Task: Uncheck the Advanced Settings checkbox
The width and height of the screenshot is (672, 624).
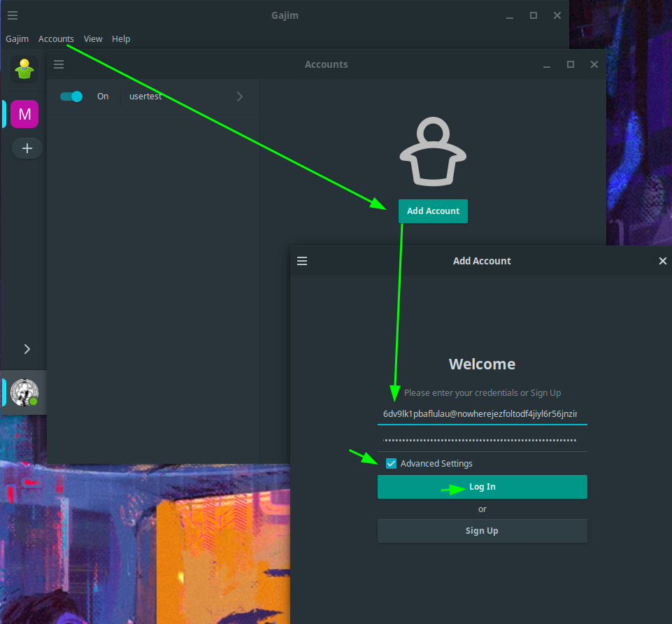Action: [x=391, y=464]
